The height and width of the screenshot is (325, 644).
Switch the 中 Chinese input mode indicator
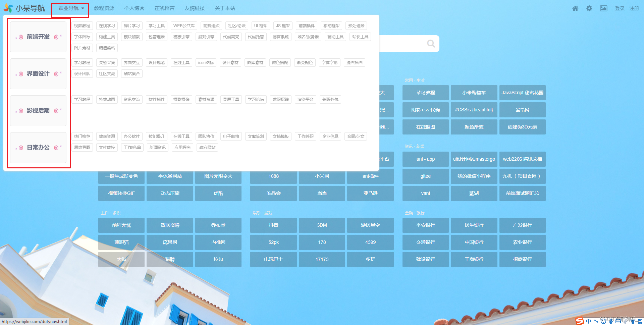(589, 321)
